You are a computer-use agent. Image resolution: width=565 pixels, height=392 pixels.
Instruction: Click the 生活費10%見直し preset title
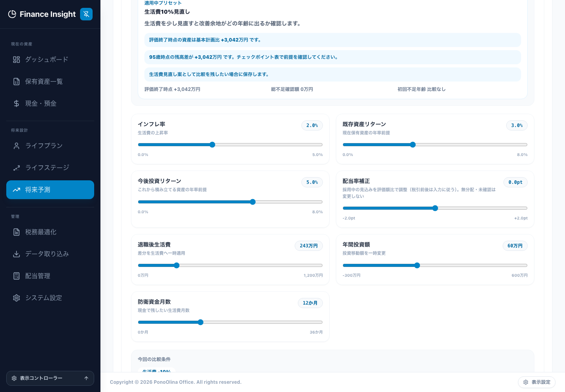pyautogui.click(x=167, y=12)
